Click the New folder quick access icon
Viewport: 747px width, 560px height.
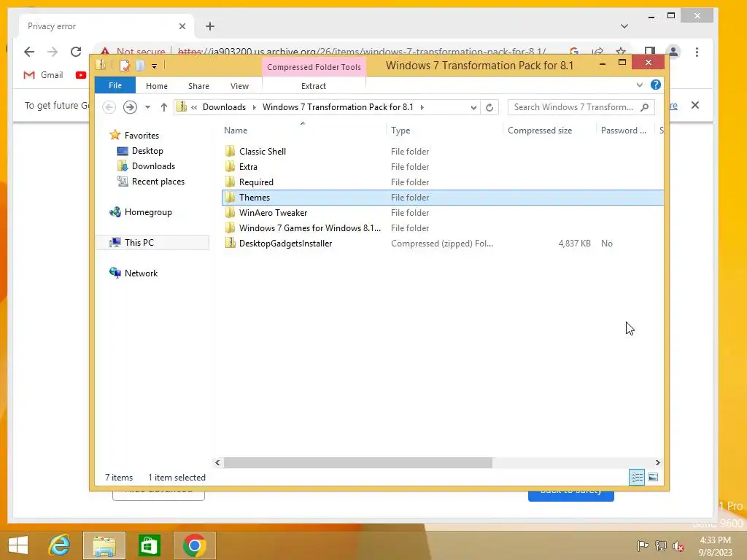point(139,66)
